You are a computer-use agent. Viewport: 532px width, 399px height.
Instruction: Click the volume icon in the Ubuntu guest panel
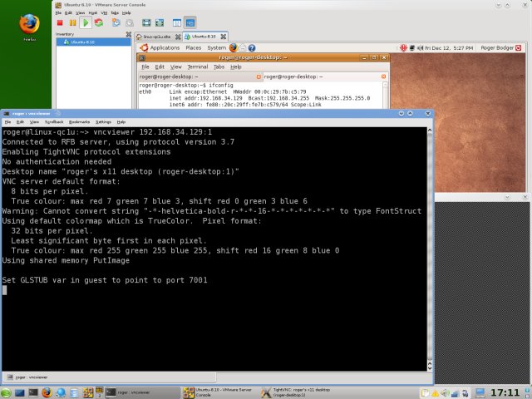420,48
